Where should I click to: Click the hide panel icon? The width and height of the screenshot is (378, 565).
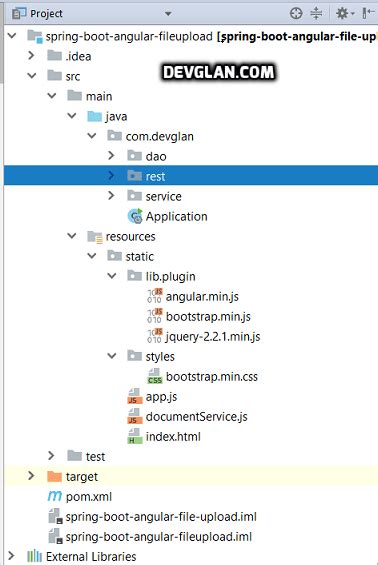(368, 14)
